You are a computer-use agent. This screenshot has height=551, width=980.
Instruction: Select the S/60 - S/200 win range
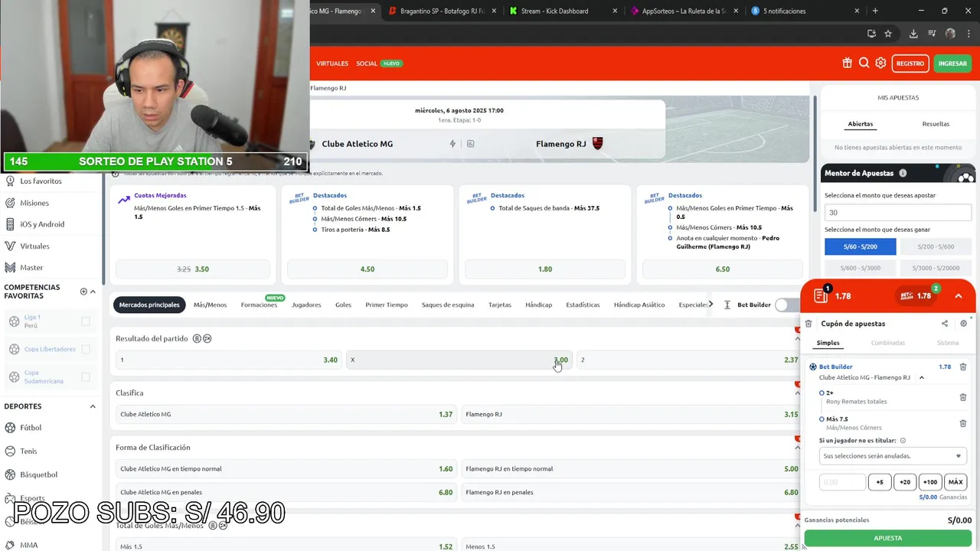coord(861,246)
